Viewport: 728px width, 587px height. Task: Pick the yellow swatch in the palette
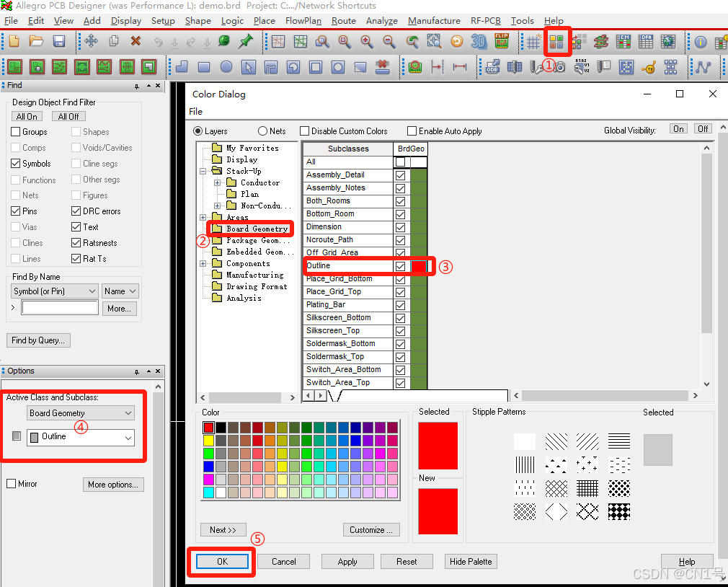pyautogui.click(x=208, y=440)
